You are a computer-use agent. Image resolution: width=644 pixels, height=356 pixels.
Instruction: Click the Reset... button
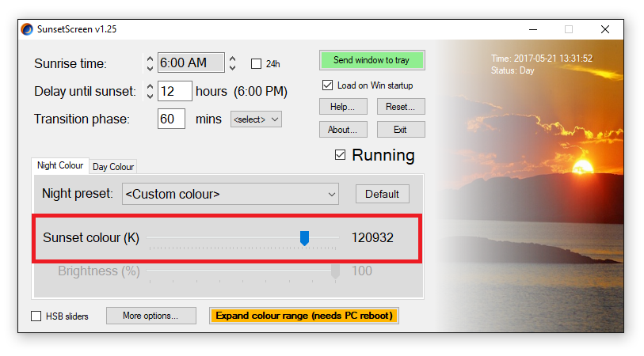[x=401, y=107]
